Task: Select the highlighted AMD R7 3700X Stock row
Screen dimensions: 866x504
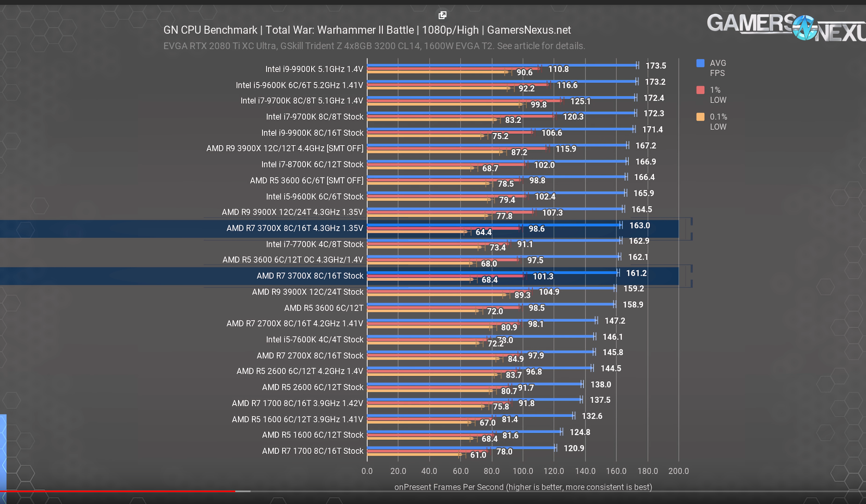Action: [x=310, y=276]
